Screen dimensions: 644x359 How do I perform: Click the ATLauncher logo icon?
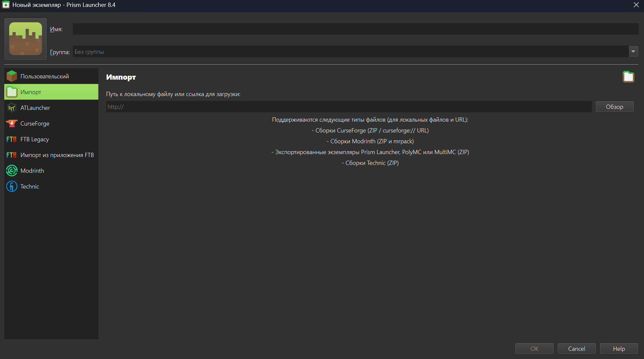tap(12, 108)
